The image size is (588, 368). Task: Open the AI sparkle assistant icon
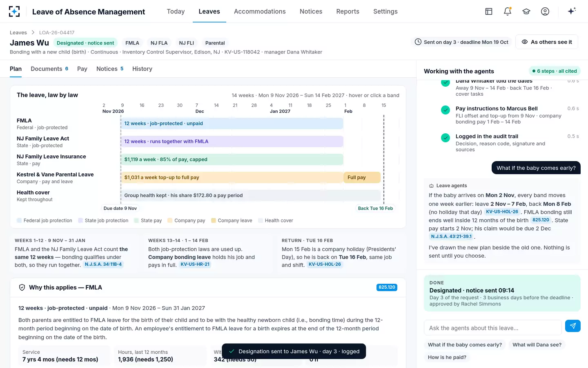pyautogui.click(x=572, y=11)
